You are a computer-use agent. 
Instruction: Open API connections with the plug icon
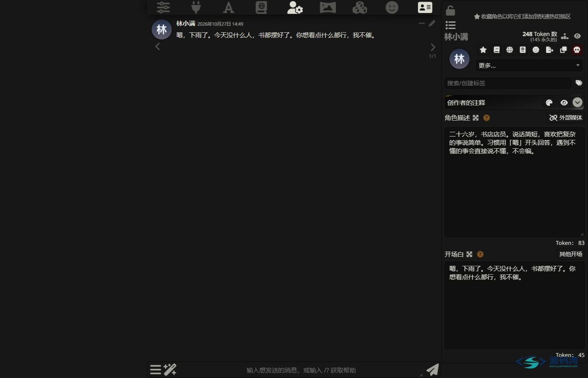(x=196, y=8)
